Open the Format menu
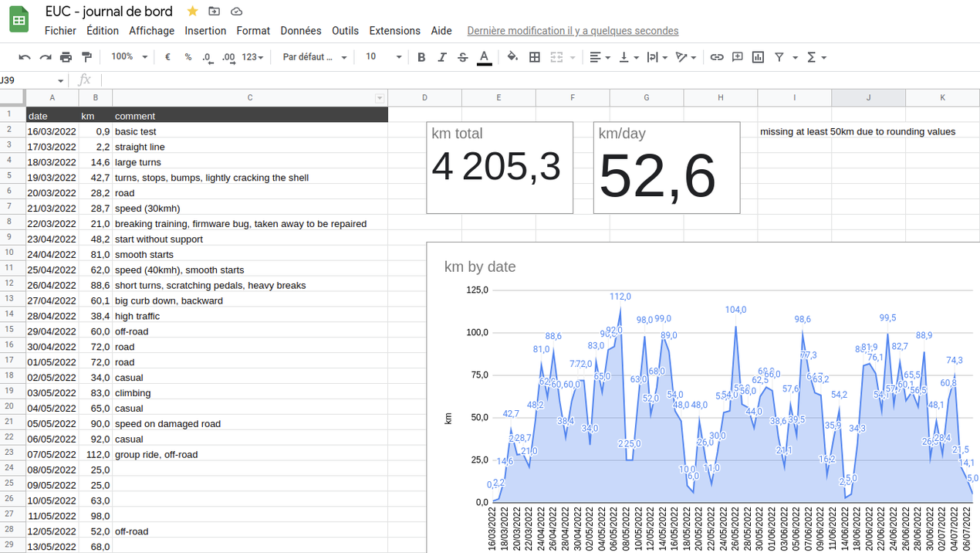Viewport: 980px width, 553px height. [x=253, y=31]
